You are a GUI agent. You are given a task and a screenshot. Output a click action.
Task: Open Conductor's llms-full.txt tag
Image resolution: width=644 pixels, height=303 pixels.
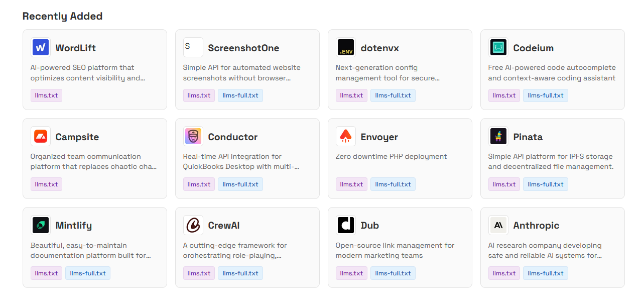click(x=240, y=184)
